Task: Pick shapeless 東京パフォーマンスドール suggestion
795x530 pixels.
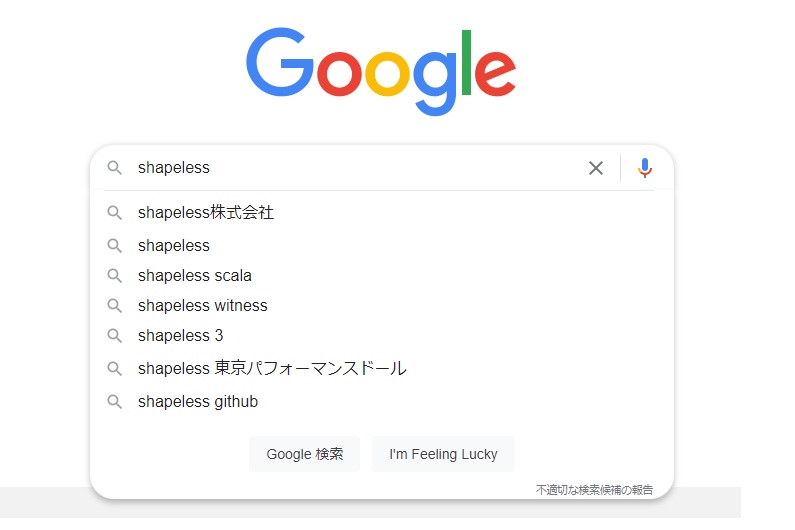Action: [x=381, y=368]
